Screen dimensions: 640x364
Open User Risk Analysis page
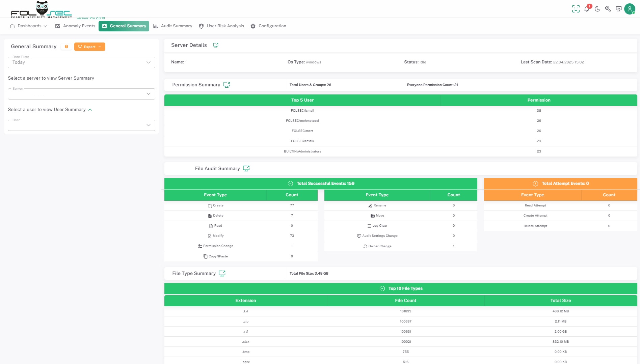(221, 26)
